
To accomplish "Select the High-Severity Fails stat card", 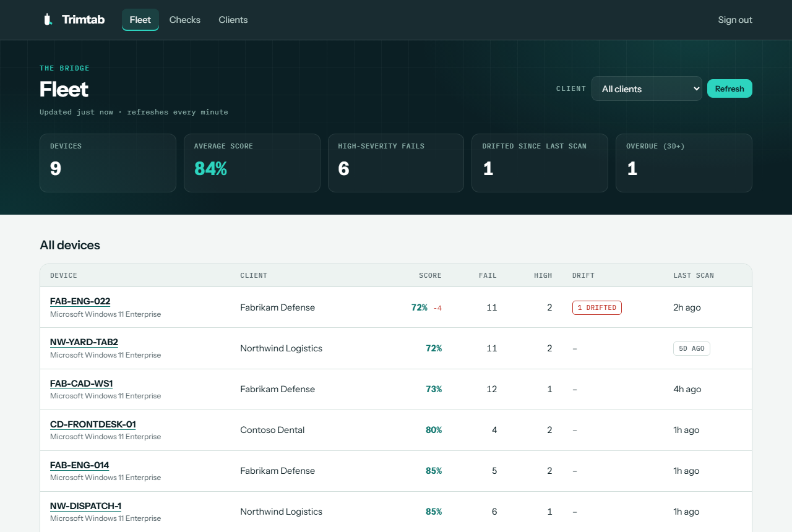I will coord(396,163).
